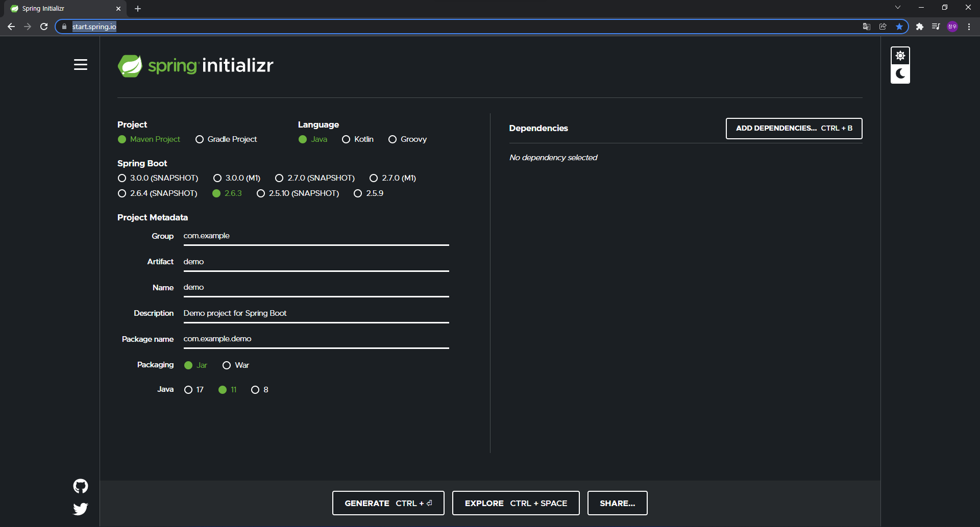Click the Group input field
Image resolution: width=980 pixels, height=527 pixels.
[x=316, y=236]
